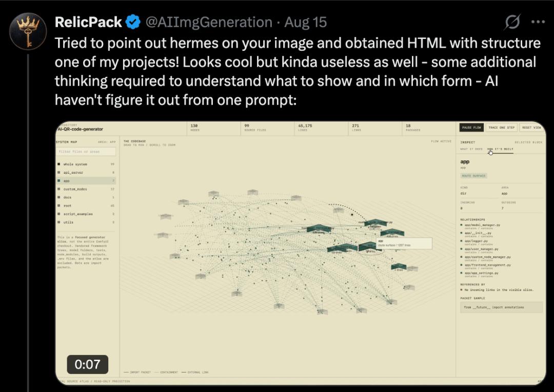The height and width of the screenshot is (392, 554).
Task: Open RelicPack's crown key profile avatar
Action: [x=28, y=31]
